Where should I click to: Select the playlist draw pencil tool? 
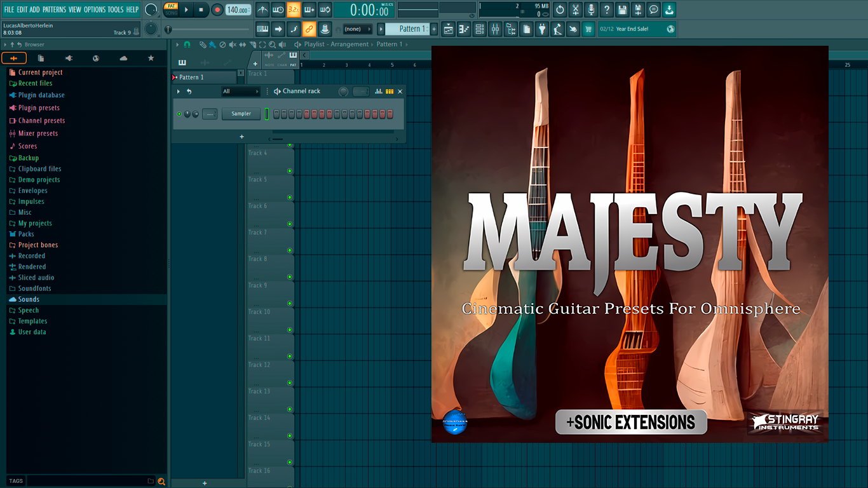tap(203, 44)
